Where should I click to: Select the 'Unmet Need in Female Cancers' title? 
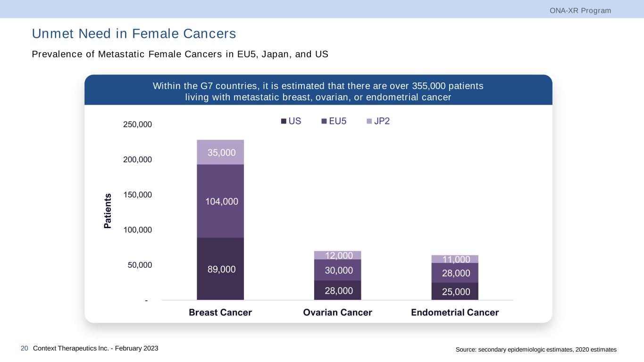click(134, 34)
